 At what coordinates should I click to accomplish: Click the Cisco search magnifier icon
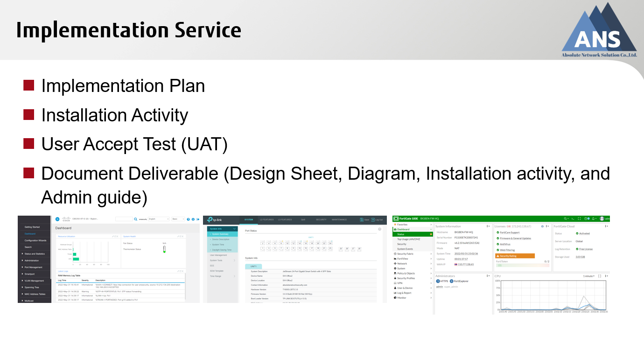135,219
